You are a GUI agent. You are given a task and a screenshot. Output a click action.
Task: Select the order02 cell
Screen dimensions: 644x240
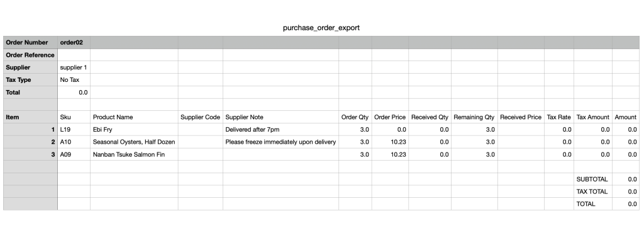point(74,42)
